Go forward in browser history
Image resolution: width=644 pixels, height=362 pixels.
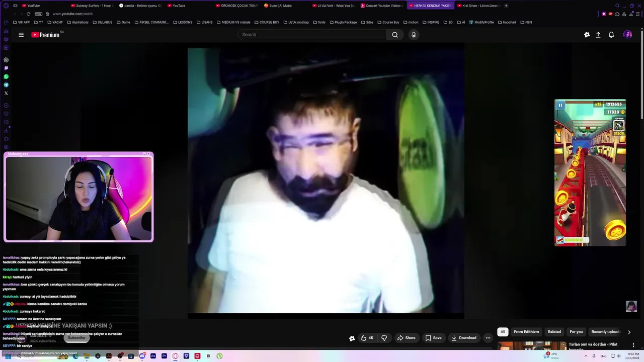(21, 14)
